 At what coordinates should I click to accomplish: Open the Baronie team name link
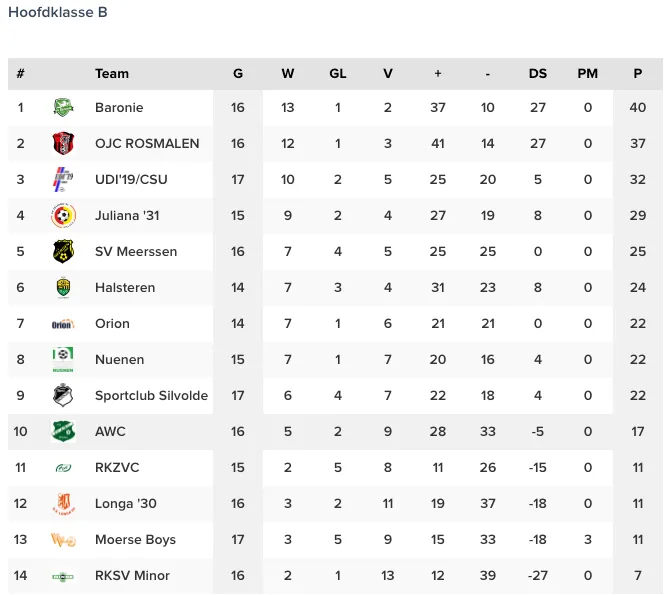click(x=119, y=107)
